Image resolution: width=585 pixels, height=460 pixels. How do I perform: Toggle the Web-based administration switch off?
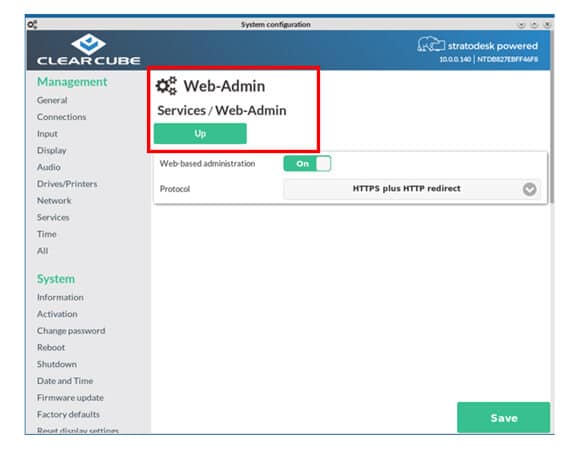tap(307, 164)
